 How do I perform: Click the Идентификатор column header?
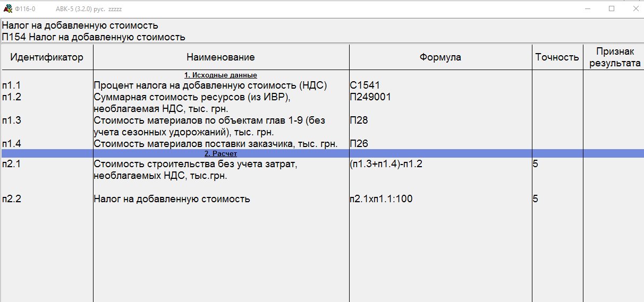[47, 57]
